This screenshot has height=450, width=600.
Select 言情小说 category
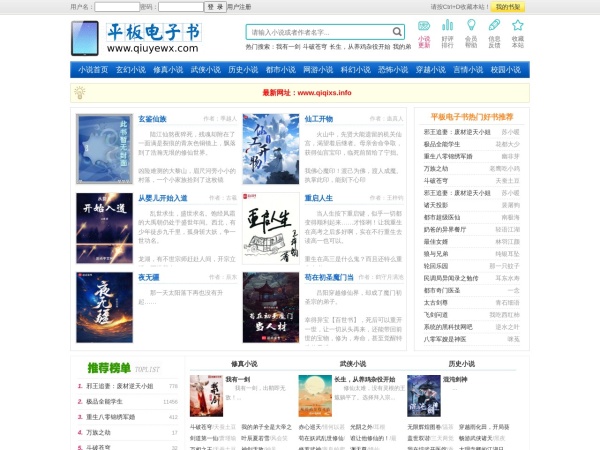(468, 70)
